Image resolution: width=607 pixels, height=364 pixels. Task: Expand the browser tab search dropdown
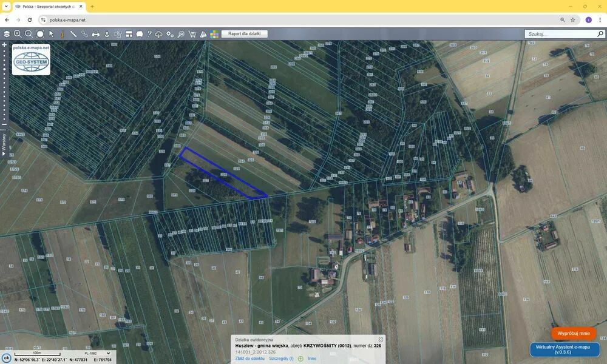(6, 6)
